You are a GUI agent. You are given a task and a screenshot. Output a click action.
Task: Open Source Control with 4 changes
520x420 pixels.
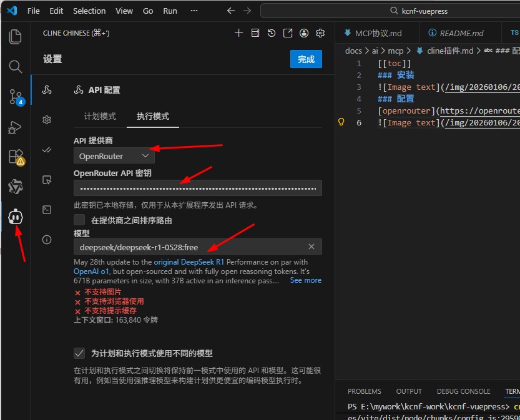[x=16, y=97]
